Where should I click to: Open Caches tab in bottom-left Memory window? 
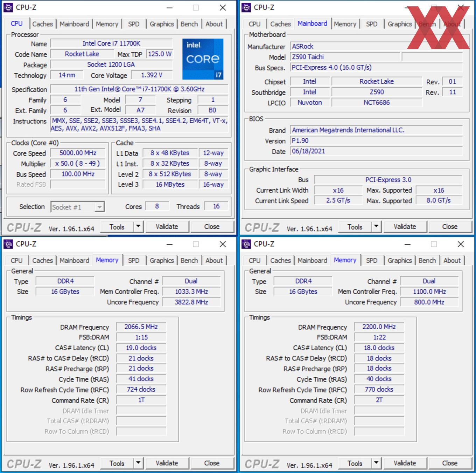42,260
